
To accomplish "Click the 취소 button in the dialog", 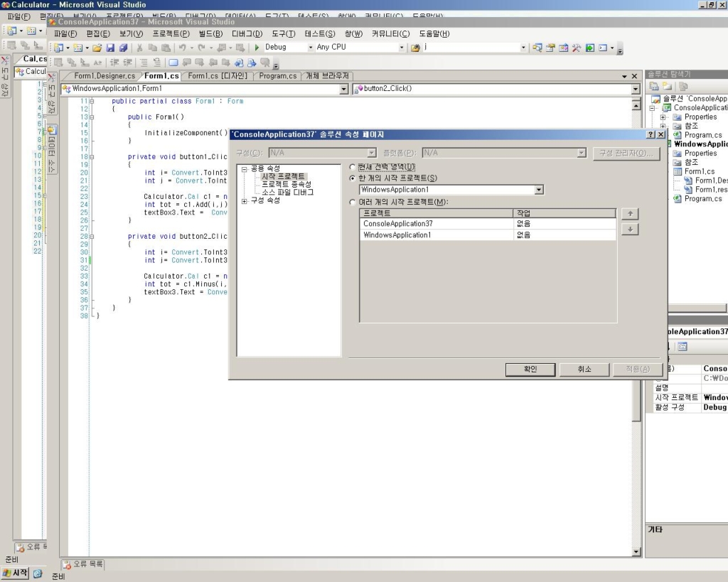I will click(584, 369).
